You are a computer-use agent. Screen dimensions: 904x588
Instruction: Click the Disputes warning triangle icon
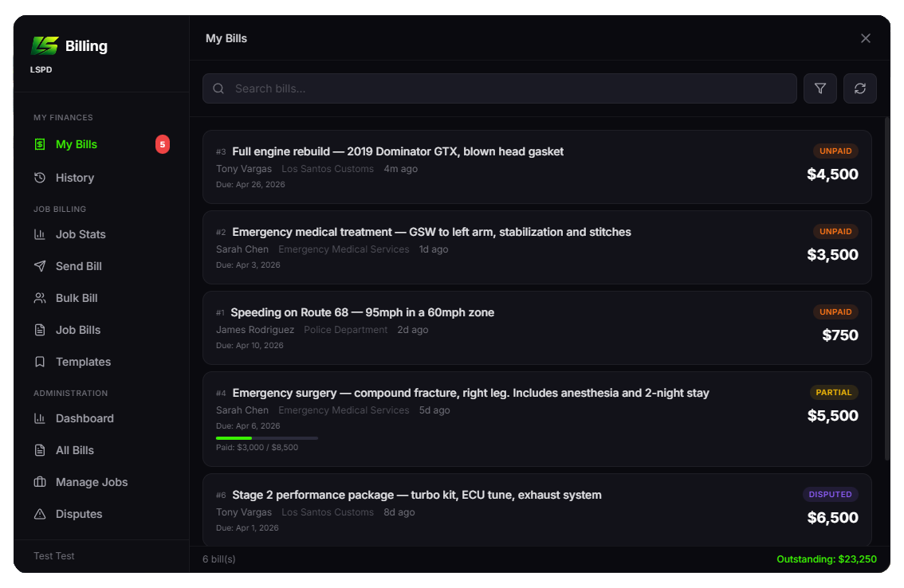(x=40, y=514)
